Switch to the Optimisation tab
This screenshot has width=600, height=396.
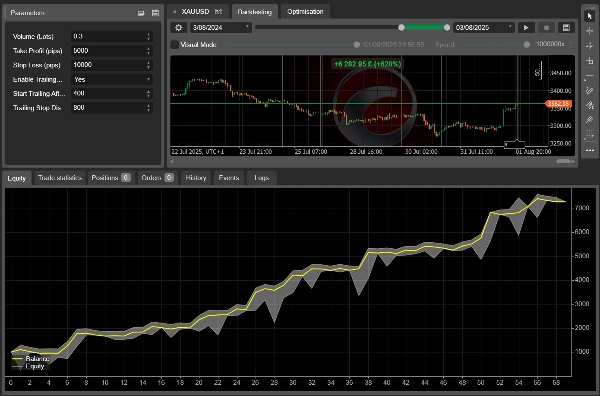(x=305, y=12)
